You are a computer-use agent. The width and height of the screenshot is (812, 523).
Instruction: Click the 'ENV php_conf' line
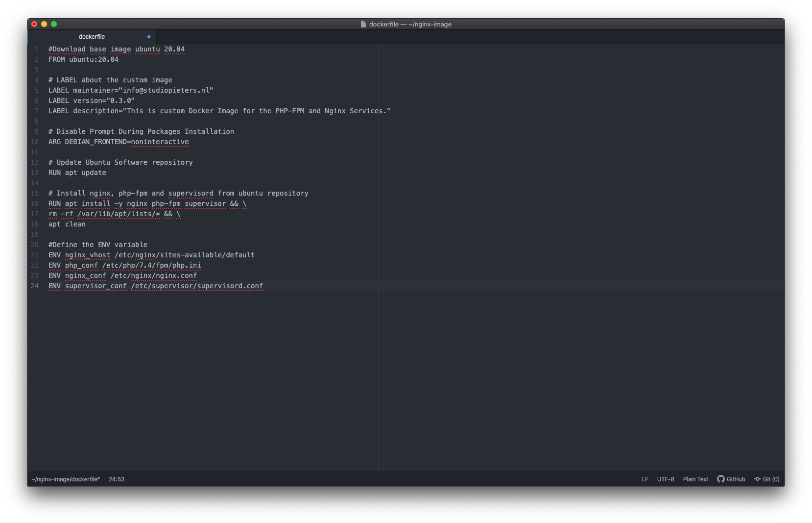tap(125, 265)
